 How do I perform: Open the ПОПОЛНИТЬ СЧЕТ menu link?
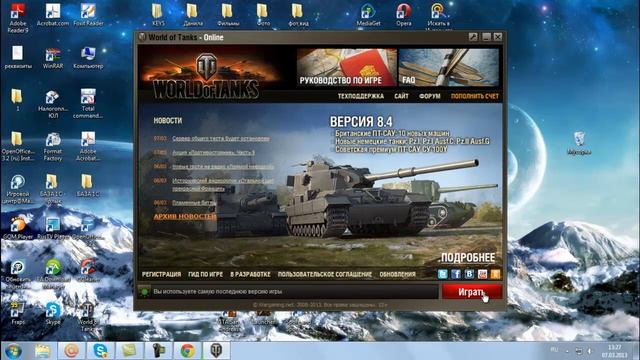coord(475,96)
